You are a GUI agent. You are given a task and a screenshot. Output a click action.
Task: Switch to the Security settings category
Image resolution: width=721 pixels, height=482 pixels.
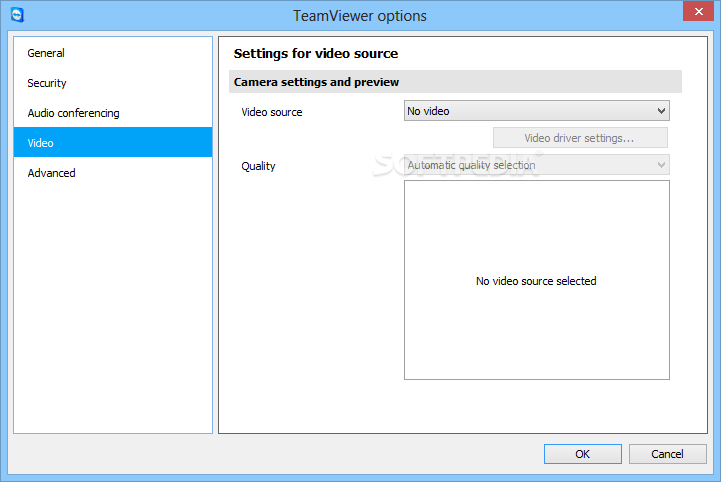pos(113,83)
